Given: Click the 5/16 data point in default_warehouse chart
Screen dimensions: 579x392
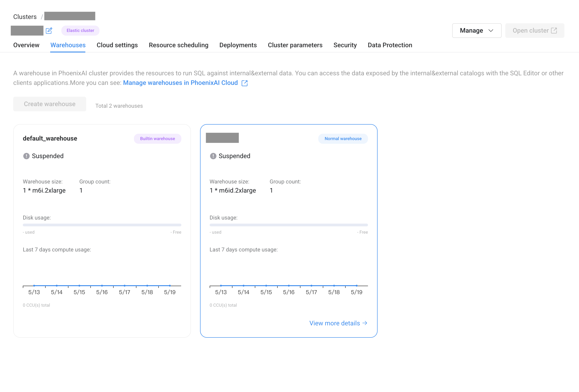Looking at the screenshot, I should point(102,286).
